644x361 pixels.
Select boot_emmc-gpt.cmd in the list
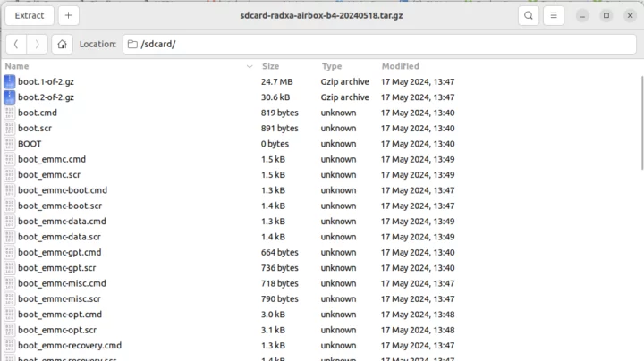[x=59, y=252]
